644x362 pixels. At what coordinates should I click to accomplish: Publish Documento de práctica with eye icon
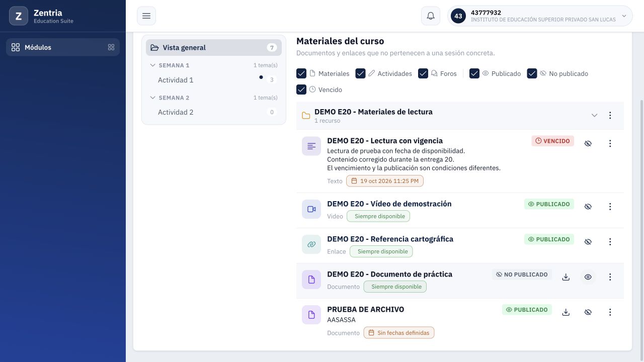(588, 277)
